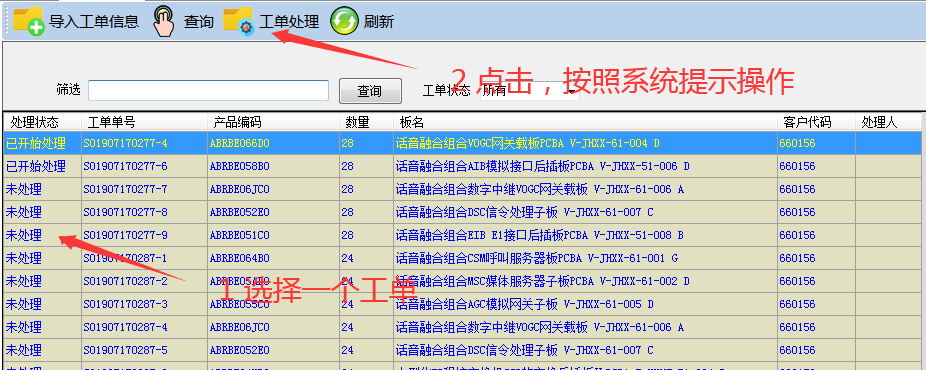
Task: Open 工单处理 via its gear folder icon
Action: 239,22
